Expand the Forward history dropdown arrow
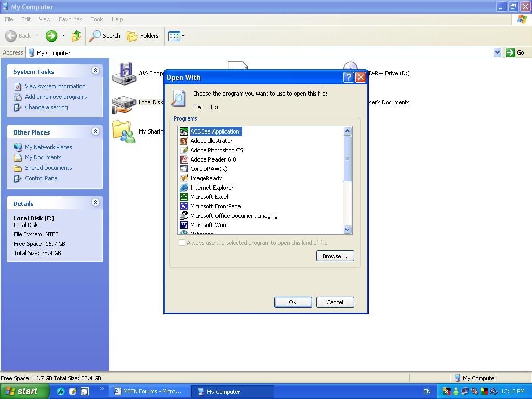Viewport: 532px width, 399px height. pos(63,36)
